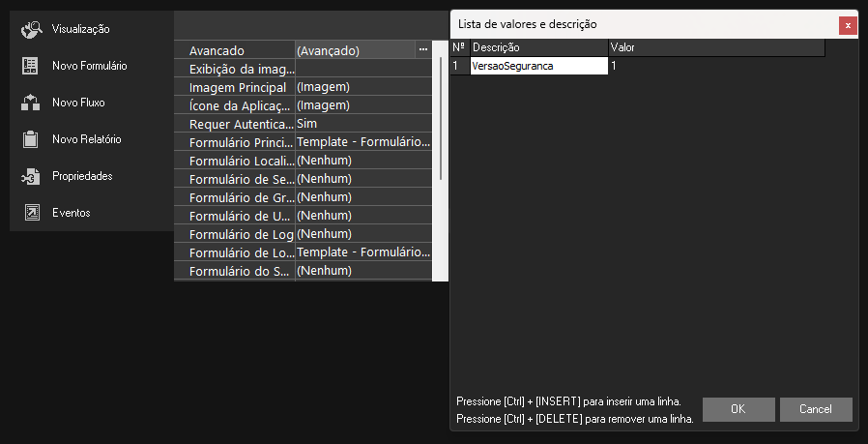Select the Novo Formulário menu item

point(89,66)
